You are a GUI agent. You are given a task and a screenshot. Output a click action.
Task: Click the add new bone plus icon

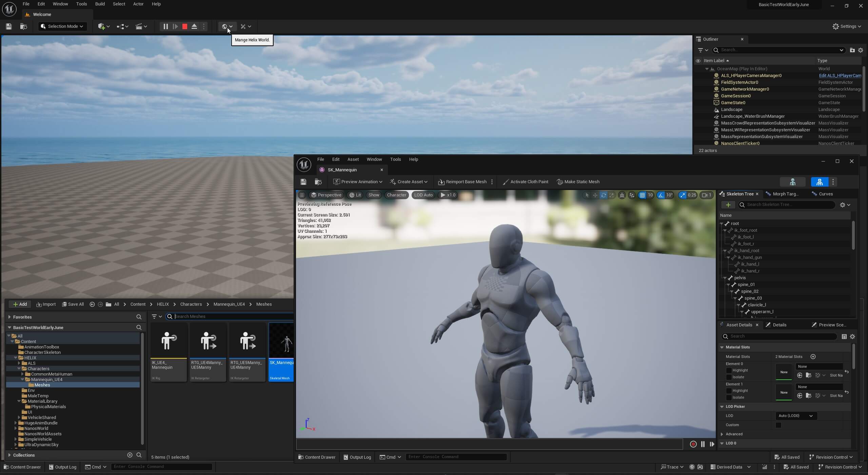728,205
